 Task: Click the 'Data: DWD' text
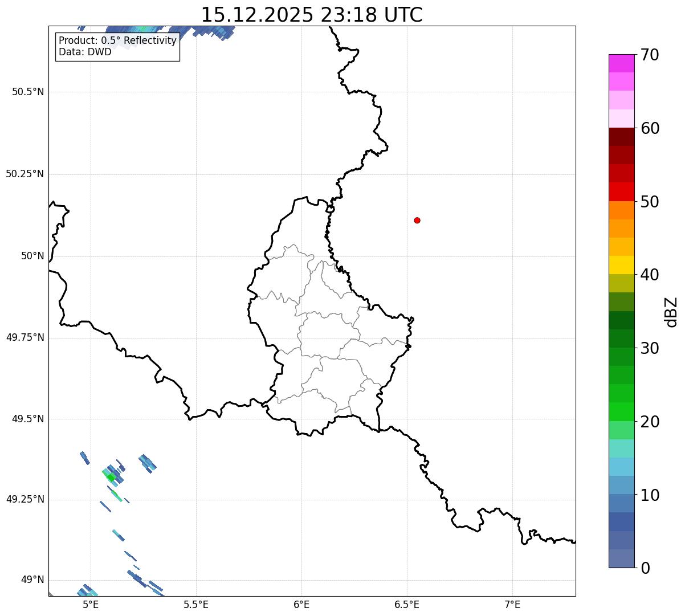point(85,52)
